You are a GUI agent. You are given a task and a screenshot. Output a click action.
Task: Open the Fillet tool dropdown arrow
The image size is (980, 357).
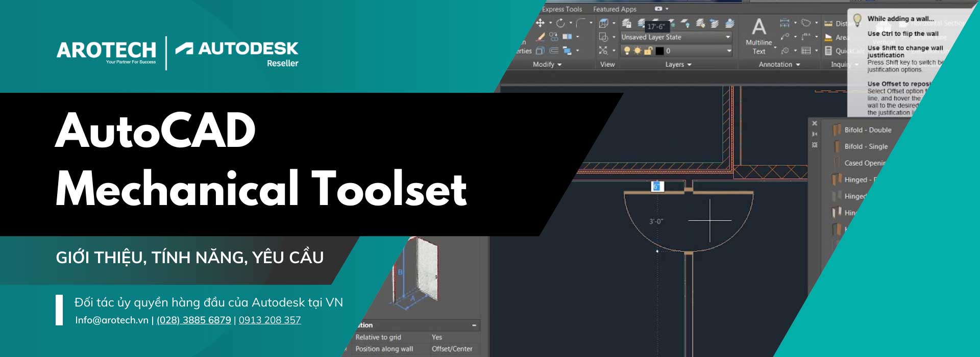coord(591,23)
